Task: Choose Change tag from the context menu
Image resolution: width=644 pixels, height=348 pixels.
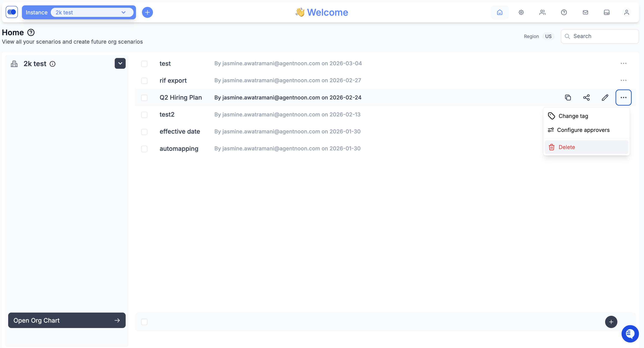Action: click(x=573, y=116)
